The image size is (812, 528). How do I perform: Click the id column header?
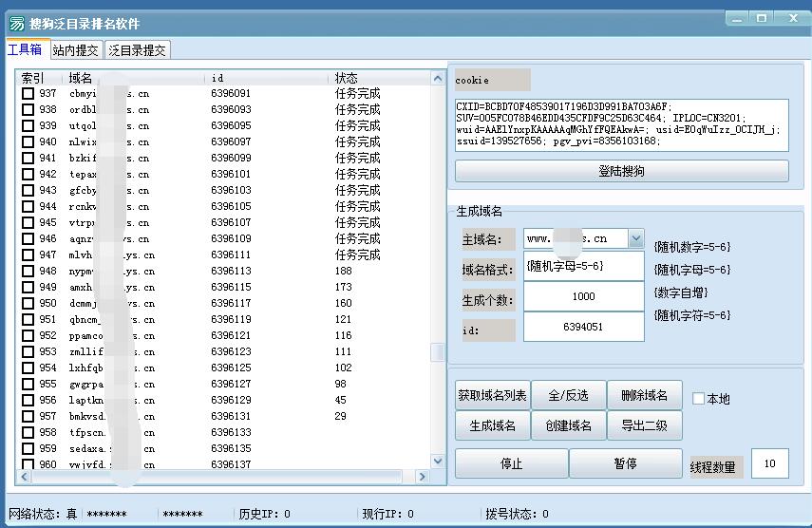[x=267, y=78]
